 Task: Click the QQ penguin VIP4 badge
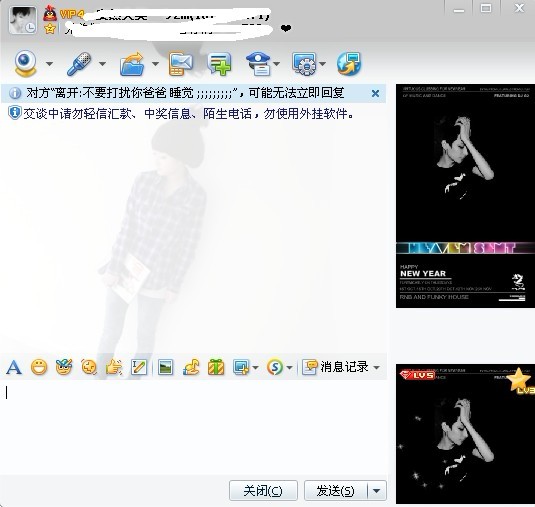(x=62, y=13)
